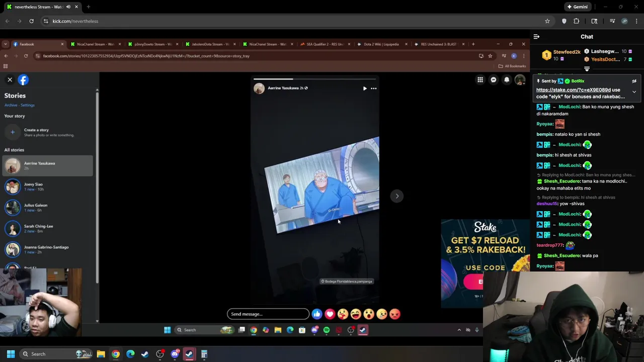This screenshot has height=362, width=644.
Task: Open the stake.com link in pinned message
Action: click(574, 90)
